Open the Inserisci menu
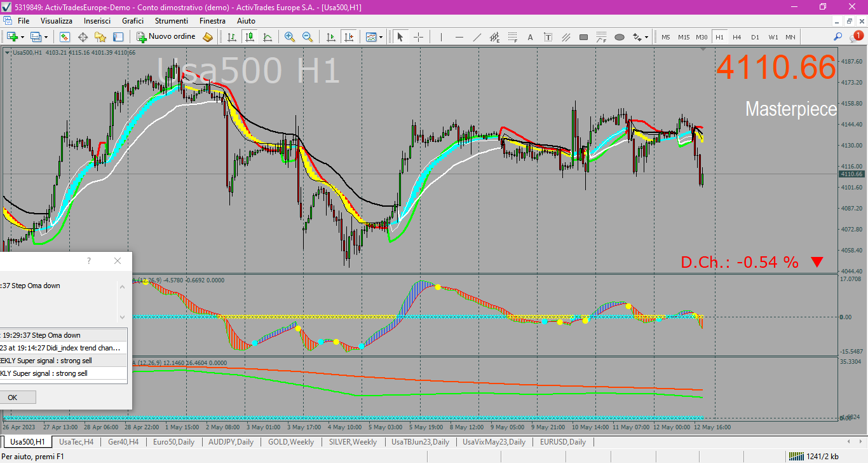868x463 pixels. point(97,21)
